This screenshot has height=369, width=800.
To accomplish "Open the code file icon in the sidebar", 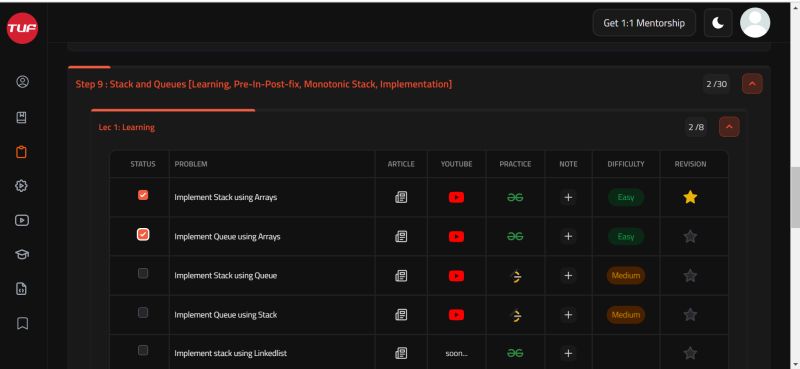I will [x=21, y=289].
